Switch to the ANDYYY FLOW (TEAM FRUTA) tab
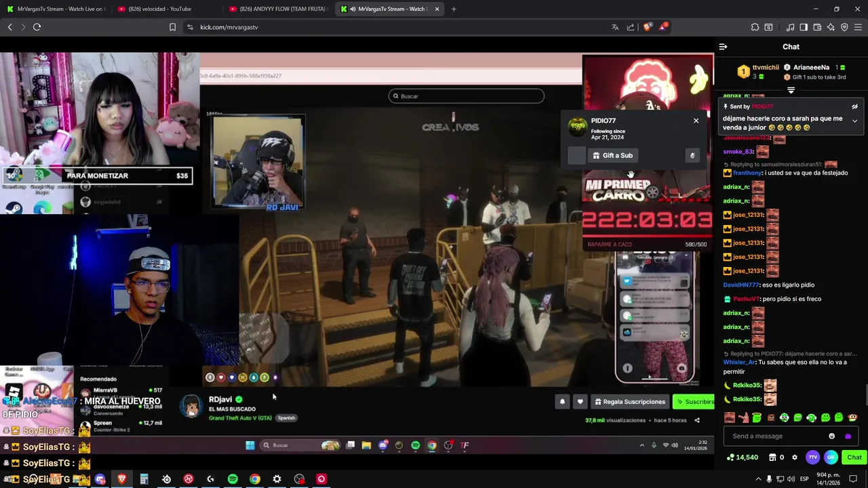Screen dimensions: 868x488 point(278,9)
